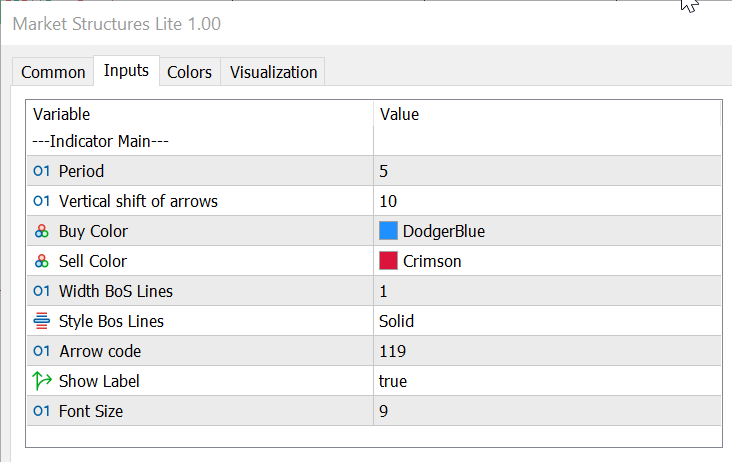Open the Buy Color DodgerBlue dropdown
Image resolution: width=732 pixels, height=462 pixels.
point(546,231)
